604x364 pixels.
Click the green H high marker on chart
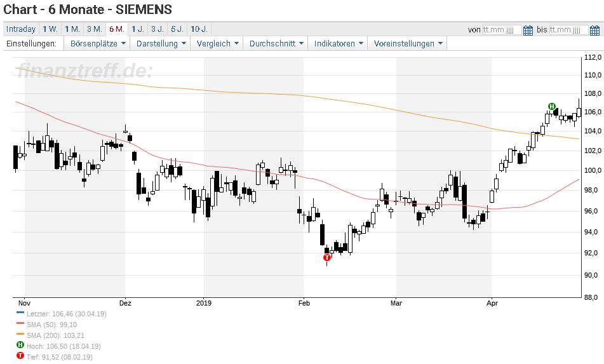(x=552, y=106)
